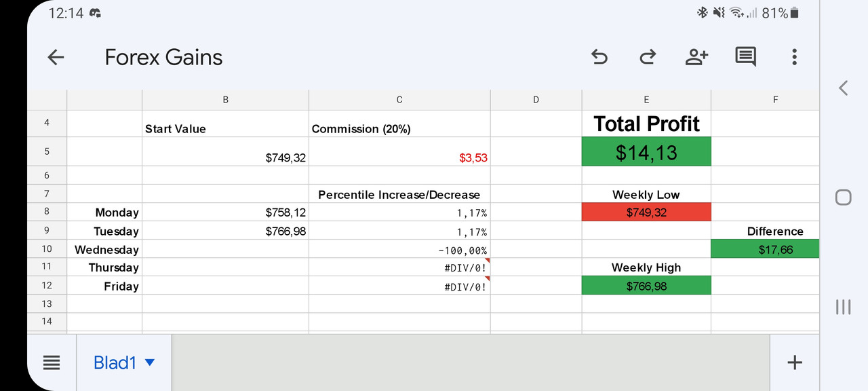This screenshot has height=391, width=868.
Task: Select Tuesday's 1,17% cell
Action: [399, 230]
